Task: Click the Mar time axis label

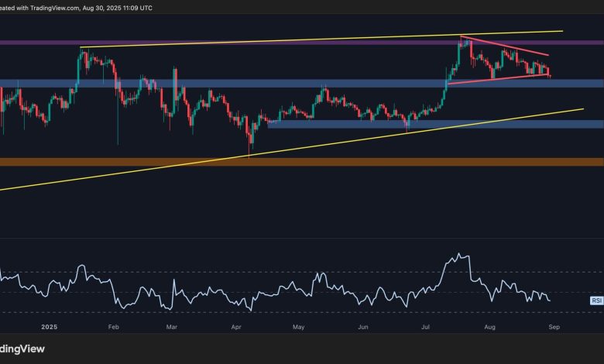Action: (x=172, y=327)
